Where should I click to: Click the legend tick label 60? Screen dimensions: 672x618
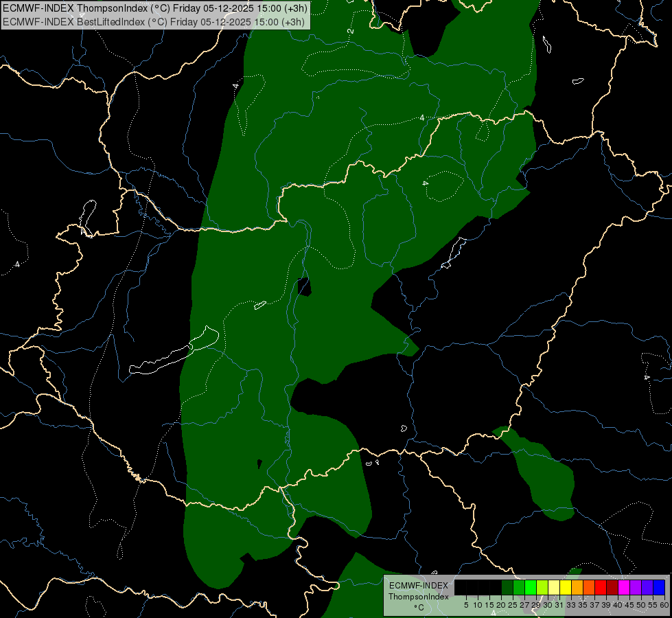click(664, 605)
